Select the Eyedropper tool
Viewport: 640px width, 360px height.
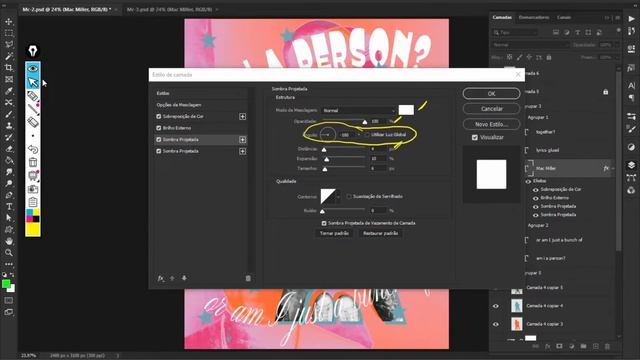click(x=9, y=91)
